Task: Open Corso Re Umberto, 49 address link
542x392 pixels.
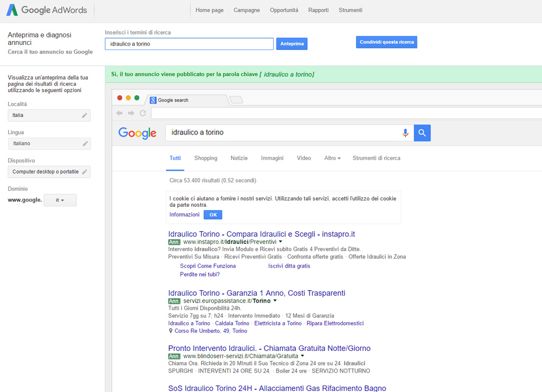Action: [x=211, y=331]
